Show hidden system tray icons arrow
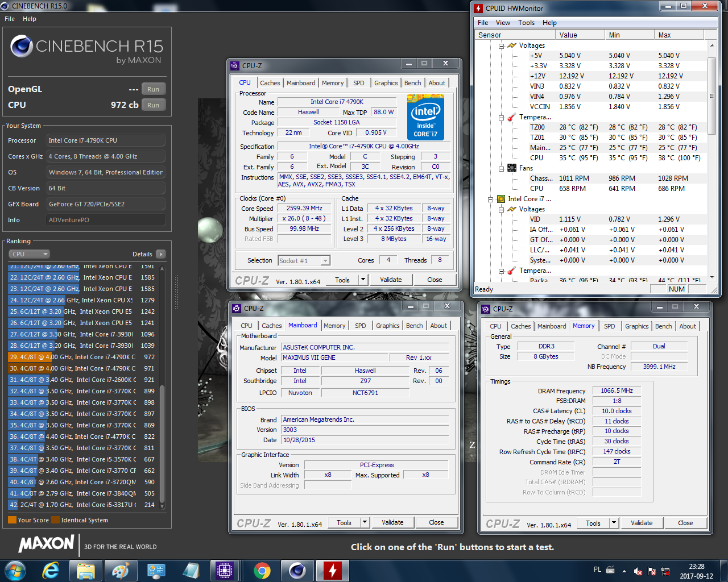This screenshot has width=728, height=582. [624, 571]
